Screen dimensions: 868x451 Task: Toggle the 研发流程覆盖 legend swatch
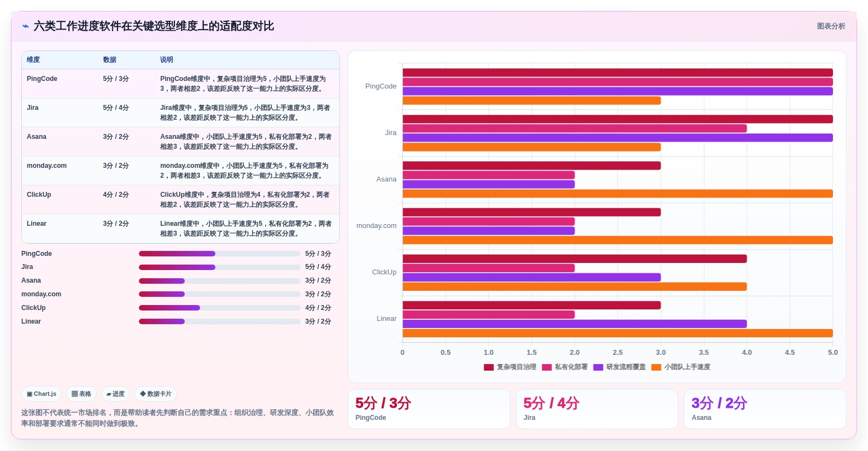coord(598,367)
